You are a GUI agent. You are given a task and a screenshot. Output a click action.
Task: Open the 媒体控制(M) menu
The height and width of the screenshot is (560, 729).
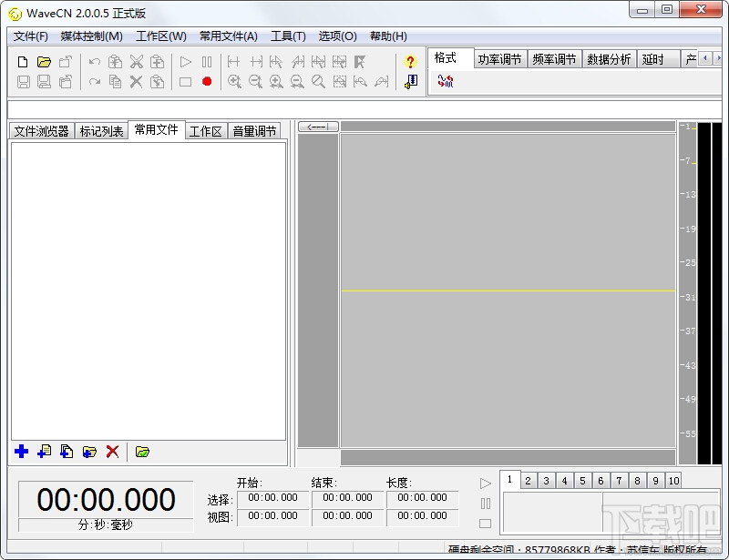[x=92, y=36]
